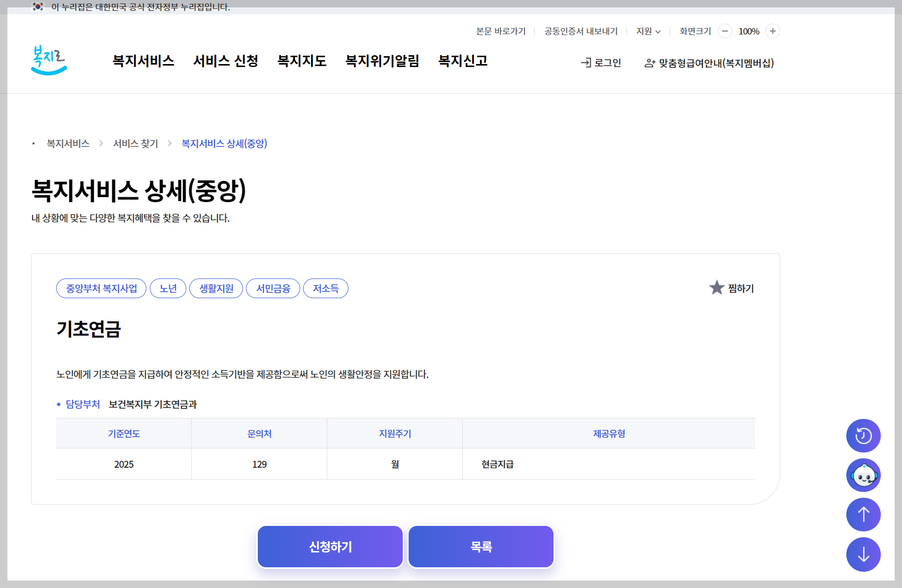902x588 pixels.
Task: Click the 공동인증서 내보내기 link
Action: (x=581, y=31)
